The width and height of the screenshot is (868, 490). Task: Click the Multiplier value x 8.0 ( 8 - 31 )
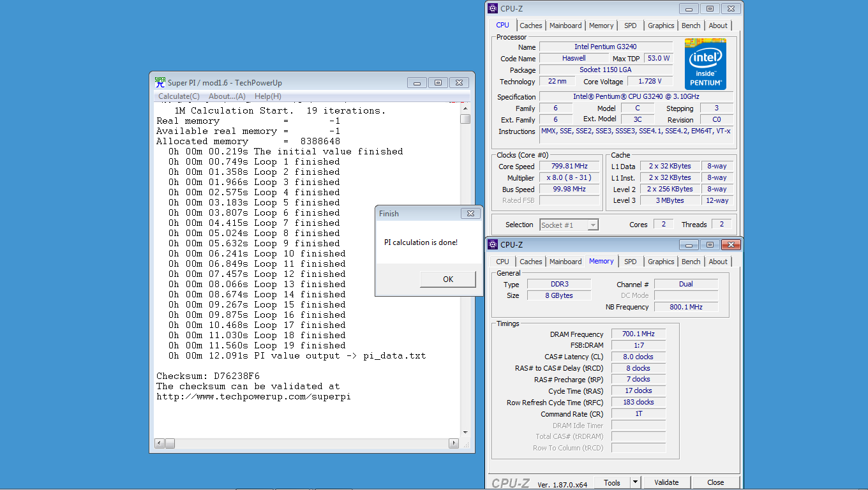569,177
